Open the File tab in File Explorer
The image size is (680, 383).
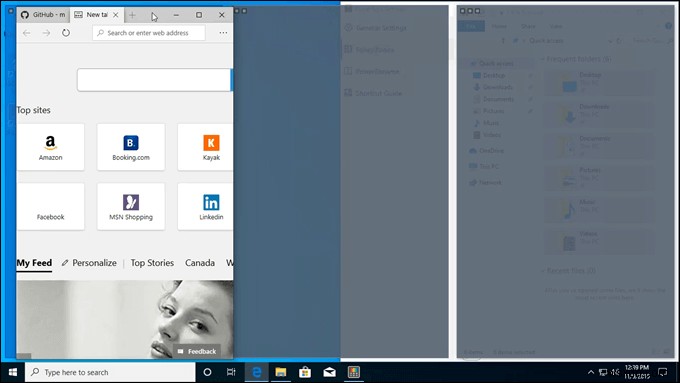coord(471,26)
